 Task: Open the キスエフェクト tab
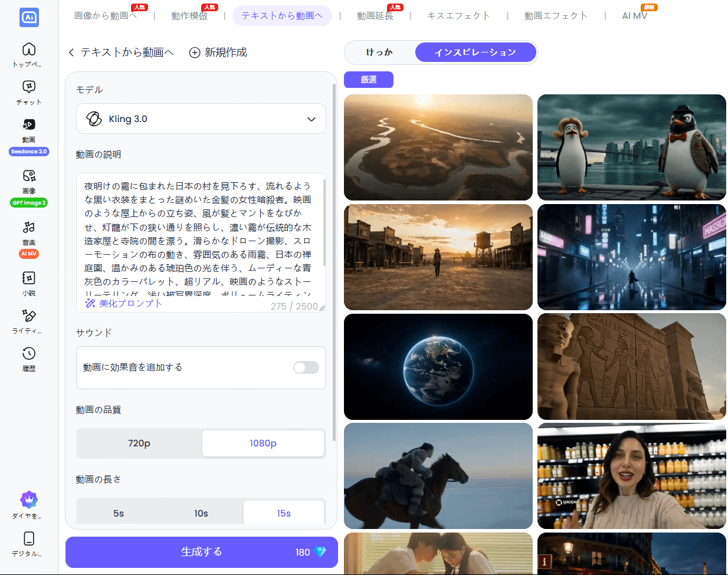click(x=459, y=16)
